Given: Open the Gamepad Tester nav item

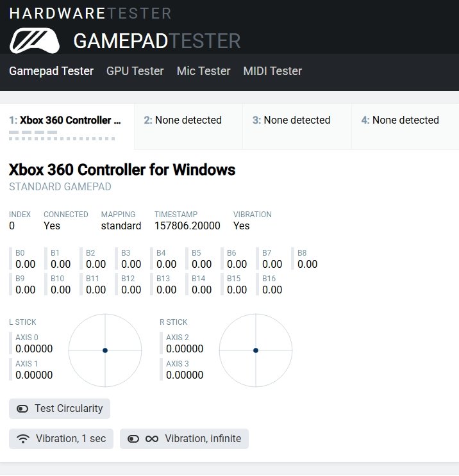Looking at the screenshot, I should (x=51, y=71).
